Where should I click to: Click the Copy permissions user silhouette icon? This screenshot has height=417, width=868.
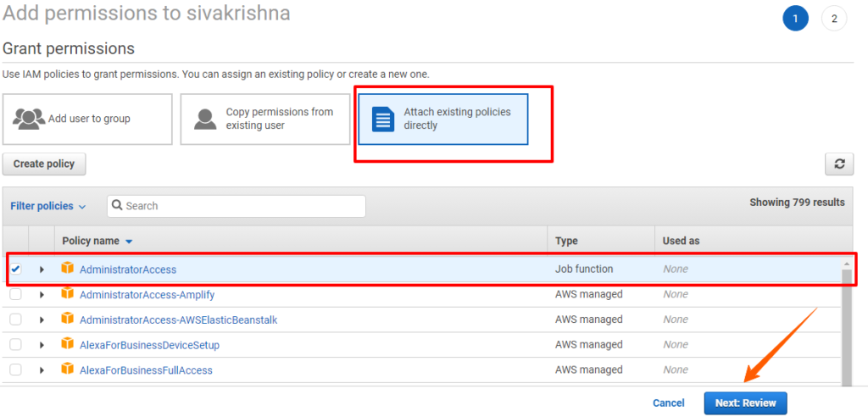(205, 119)
